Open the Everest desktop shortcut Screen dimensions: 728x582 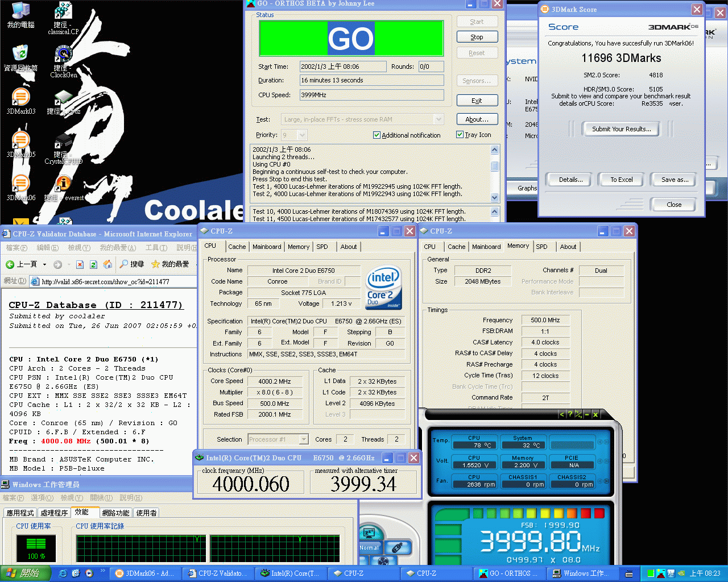pos(64,187)
